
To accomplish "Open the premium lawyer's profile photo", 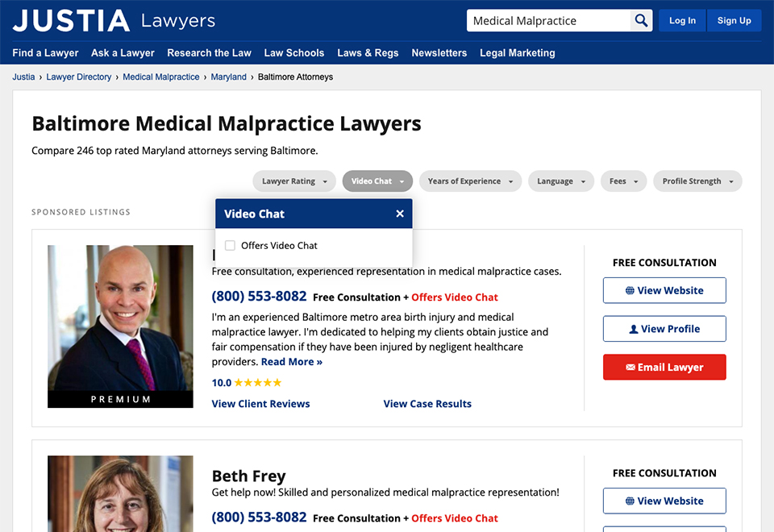I will point(120,318).
